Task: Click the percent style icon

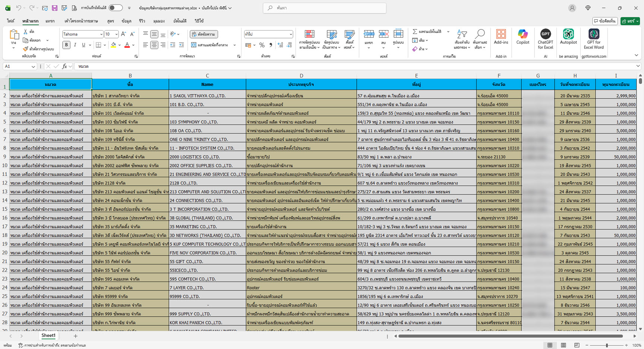Action: (262, 45)
